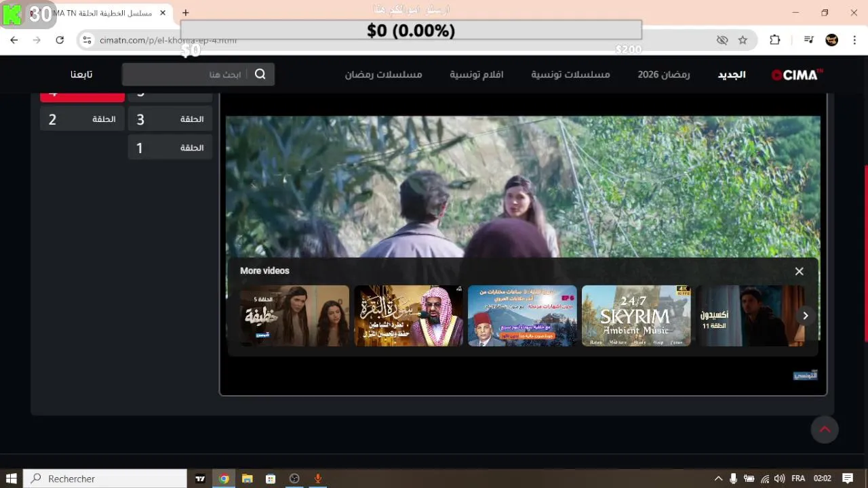868x488 pixels.
Task: Open the round clock-like taskbar app
Action: [294, 479]
